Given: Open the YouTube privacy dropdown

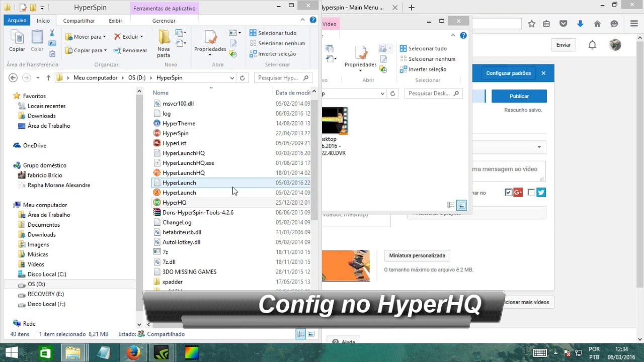Looking at the screenshot, I should 539,147.
